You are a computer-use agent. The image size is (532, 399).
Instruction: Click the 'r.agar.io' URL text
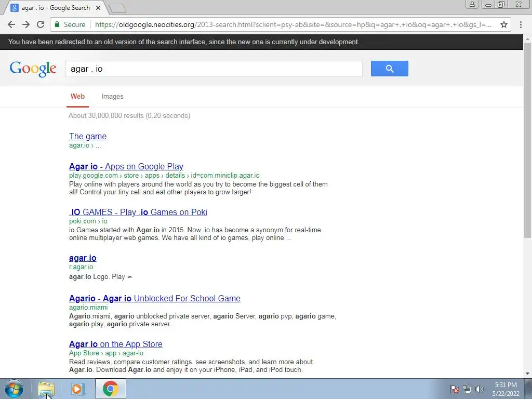tap(81, 267)
